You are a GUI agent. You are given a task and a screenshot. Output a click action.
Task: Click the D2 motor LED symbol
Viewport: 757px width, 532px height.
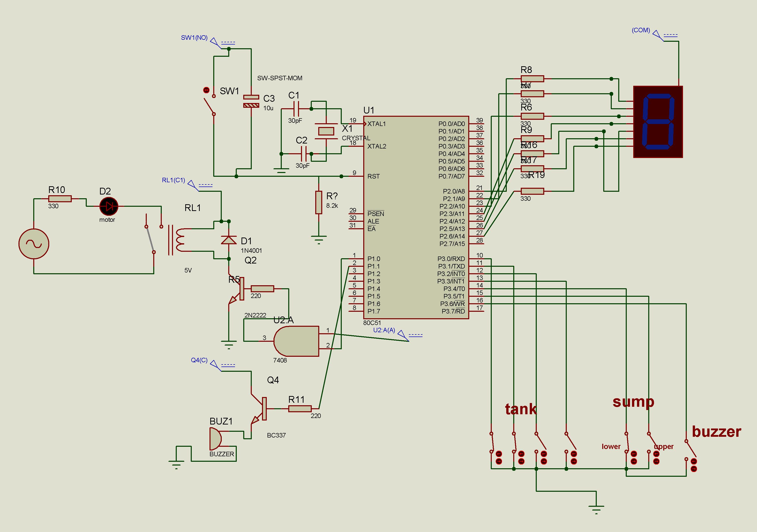pos(108,206)
